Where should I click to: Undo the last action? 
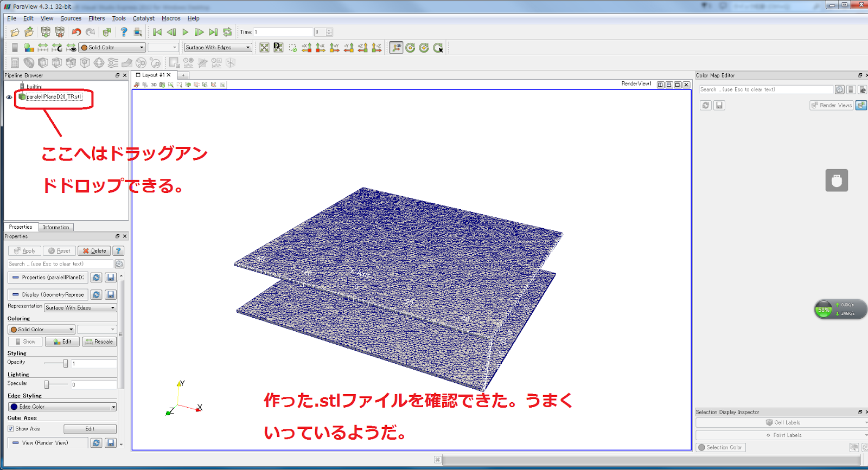coord(76,33)
